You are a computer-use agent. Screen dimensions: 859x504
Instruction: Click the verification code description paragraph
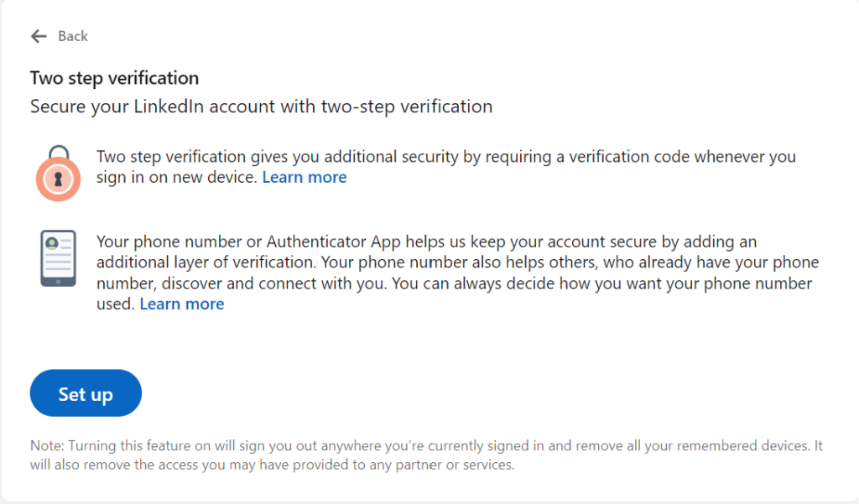(x=446, y=167)
